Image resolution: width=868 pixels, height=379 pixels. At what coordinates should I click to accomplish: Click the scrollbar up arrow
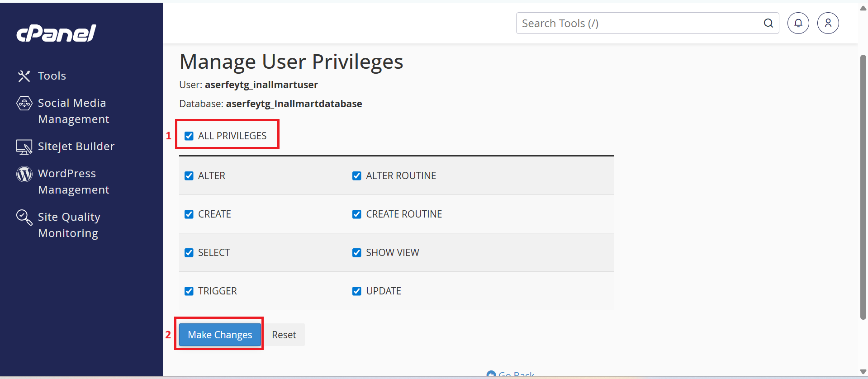[x=863, y=8]
